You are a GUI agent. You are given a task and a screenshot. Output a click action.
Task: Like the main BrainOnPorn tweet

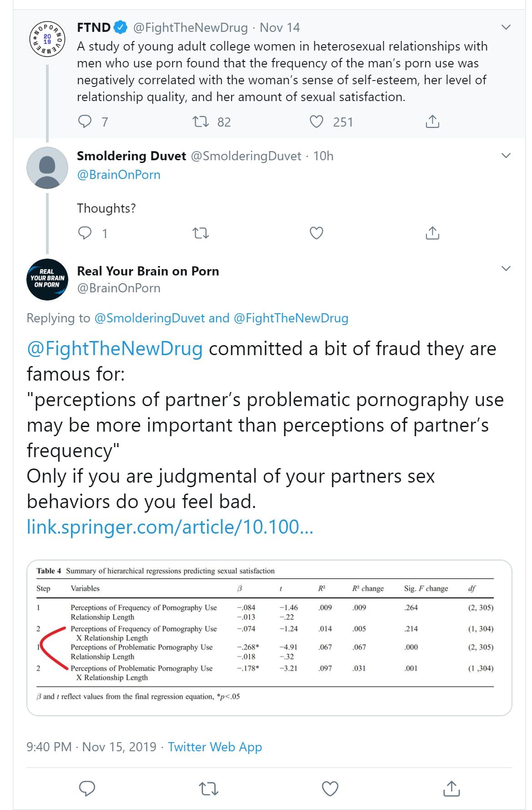330,788
